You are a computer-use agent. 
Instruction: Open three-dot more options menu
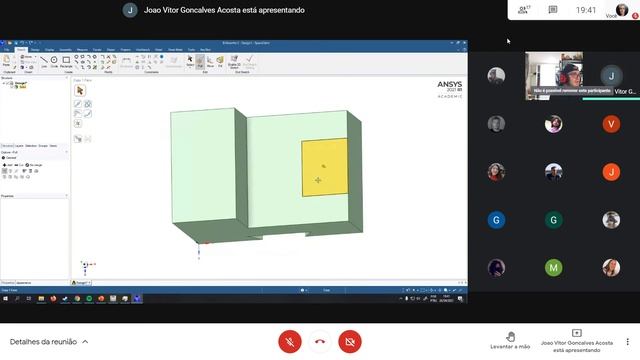tap(627, 342)
